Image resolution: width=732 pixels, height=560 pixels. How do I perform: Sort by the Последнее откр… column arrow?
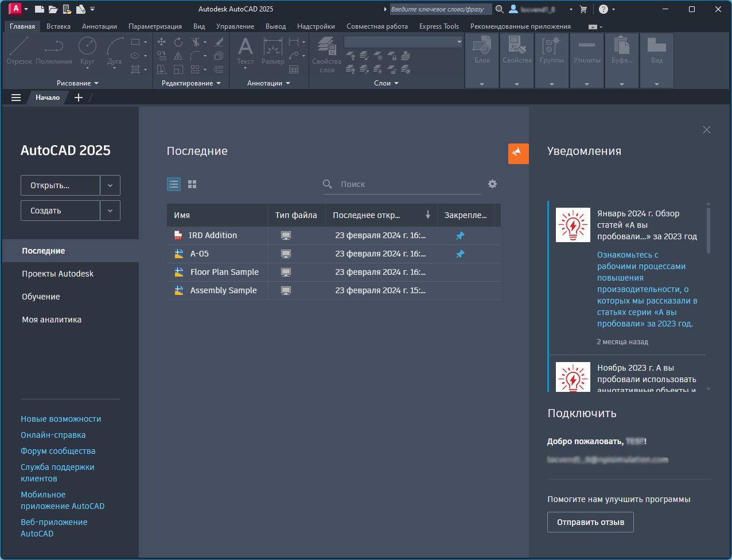(x=428, y=215)
